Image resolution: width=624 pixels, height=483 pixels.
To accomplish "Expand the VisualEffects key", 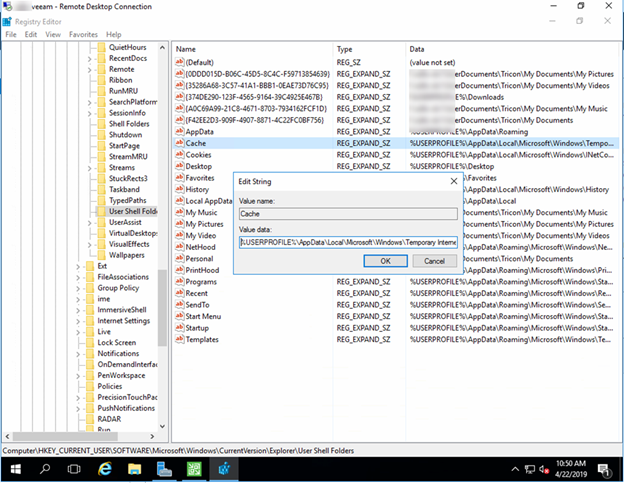I will [90, 245].
